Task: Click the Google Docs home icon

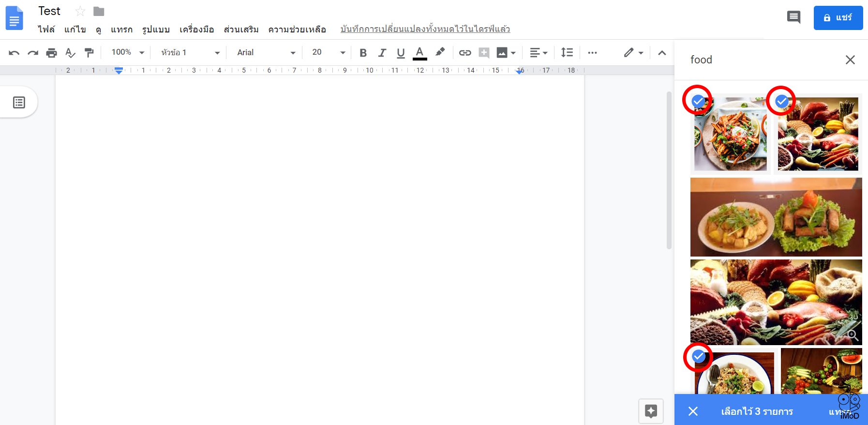Action: click(x=15, y=18)
